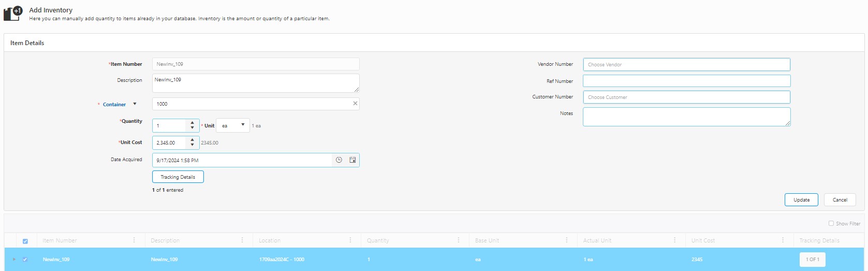This screenshot has height=271, width=868.
Task: Open the time picker for Date Acquired
Action: click(339, 160)
